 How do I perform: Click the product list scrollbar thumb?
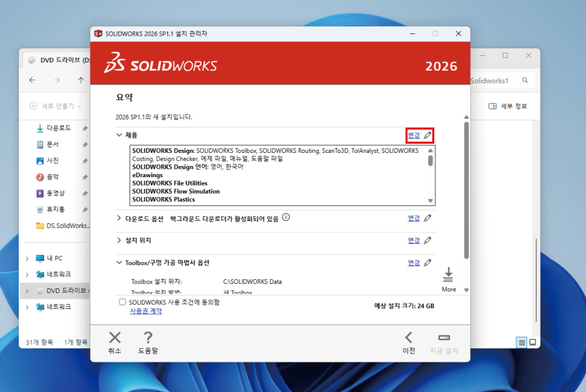[431, 161]
